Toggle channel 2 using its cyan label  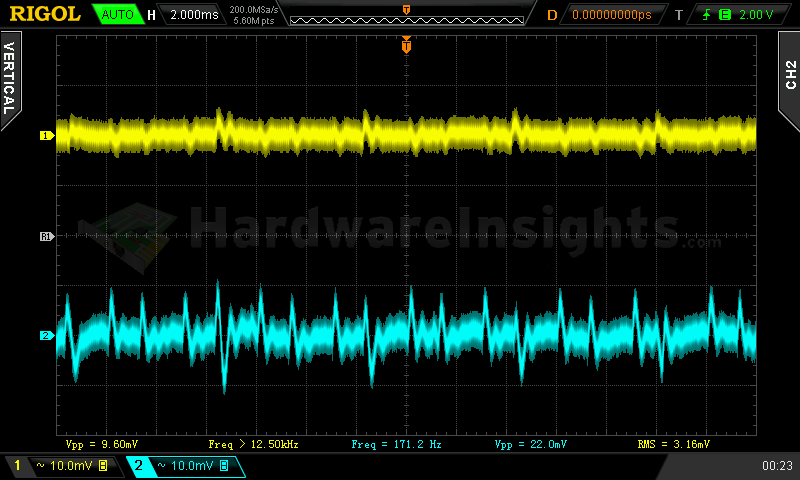pos(138,466)
